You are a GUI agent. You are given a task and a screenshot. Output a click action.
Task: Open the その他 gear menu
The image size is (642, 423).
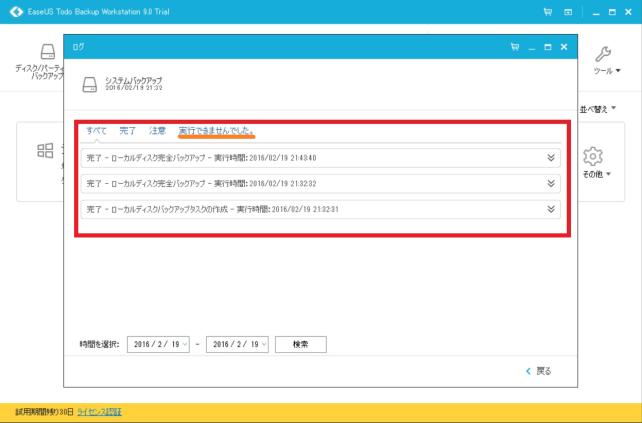coord(596,163)
